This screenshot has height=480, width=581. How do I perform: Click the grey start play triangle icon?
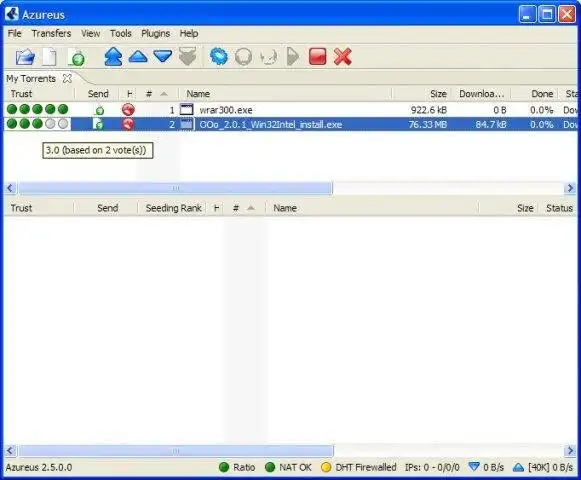tap(293, 57)
